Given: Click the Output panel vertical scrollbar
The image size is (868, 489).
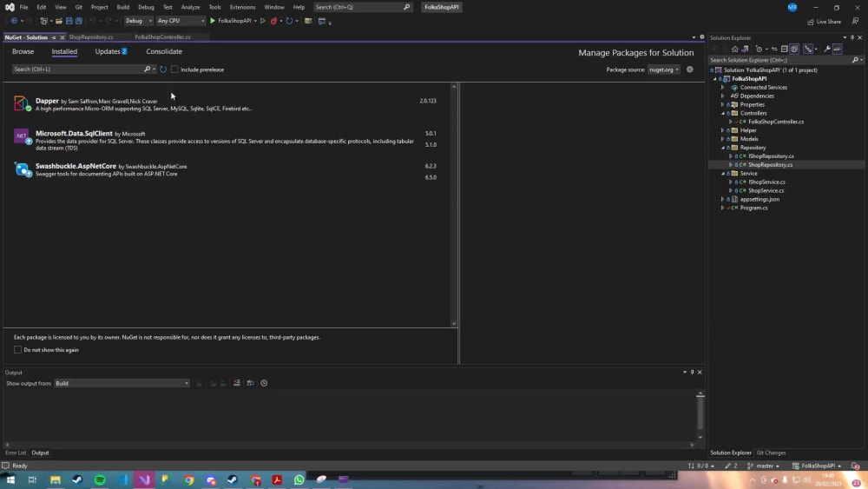Looking at the screenshot, I should (x=700, y=414).
